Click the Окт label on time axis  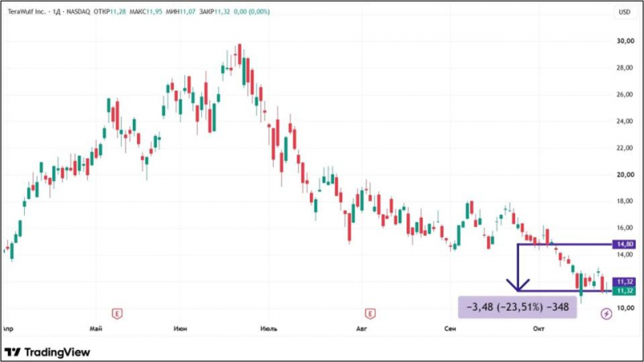(x=539, y=329)
